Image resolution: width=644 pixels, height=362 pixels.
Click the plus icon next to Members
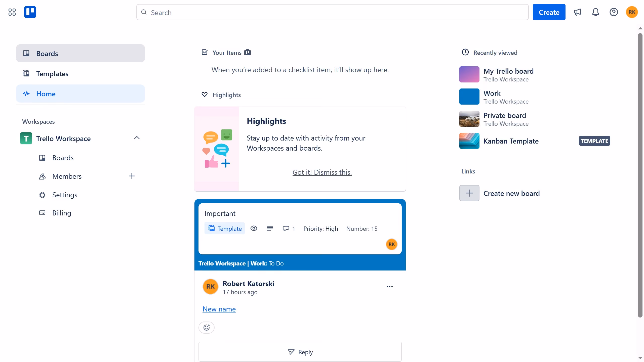tap(132, 176)
